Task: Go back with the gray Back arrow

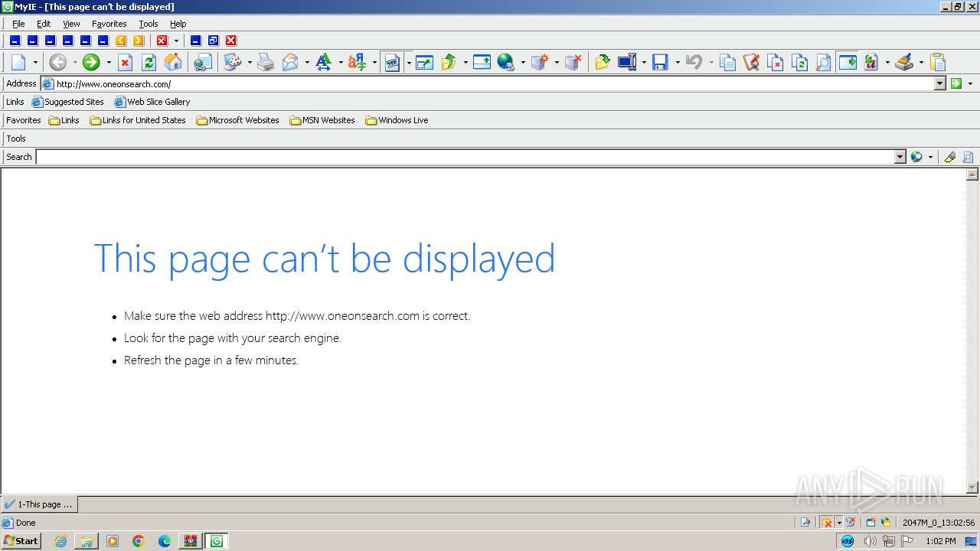Action: point(58,62)
